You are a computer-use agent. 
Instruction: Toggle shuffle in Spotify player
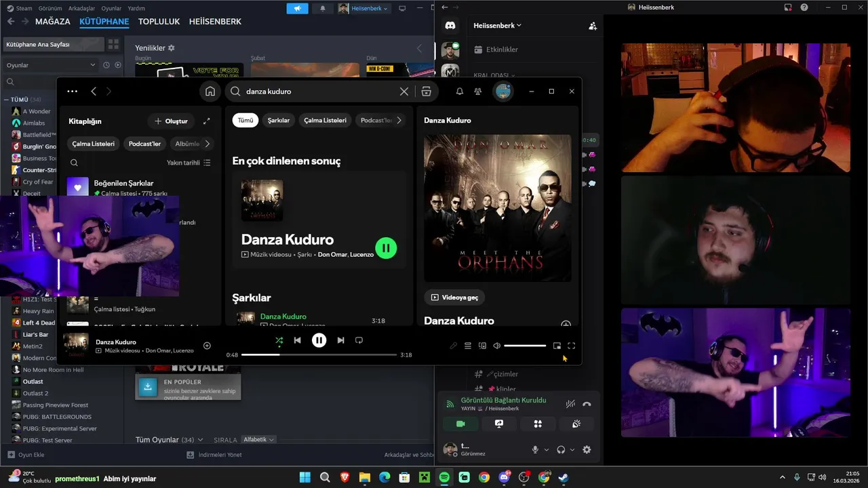click(x=279, y=340)
